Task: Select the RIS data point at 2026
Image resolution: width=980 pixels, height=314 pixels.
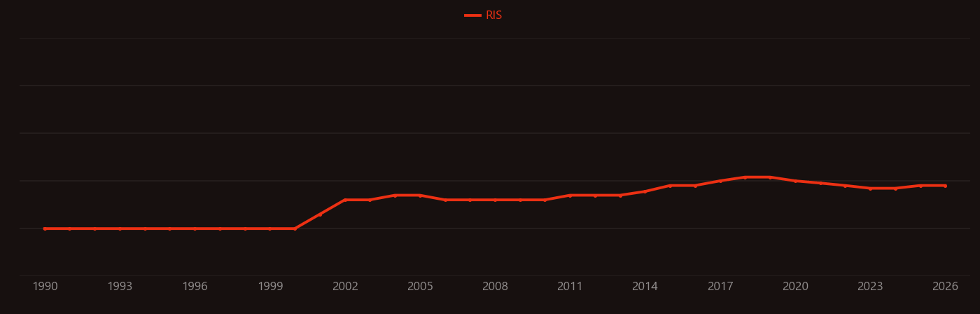Action: pos(945,186)
